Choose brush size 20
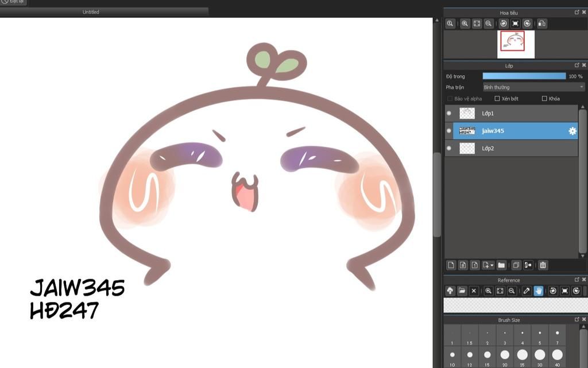 click(x=505, y=358)
